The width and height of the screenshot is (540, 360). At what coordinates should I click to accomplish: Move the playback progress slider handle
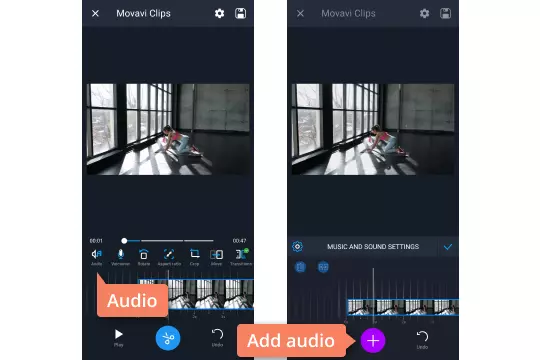(x=124, y=241)
